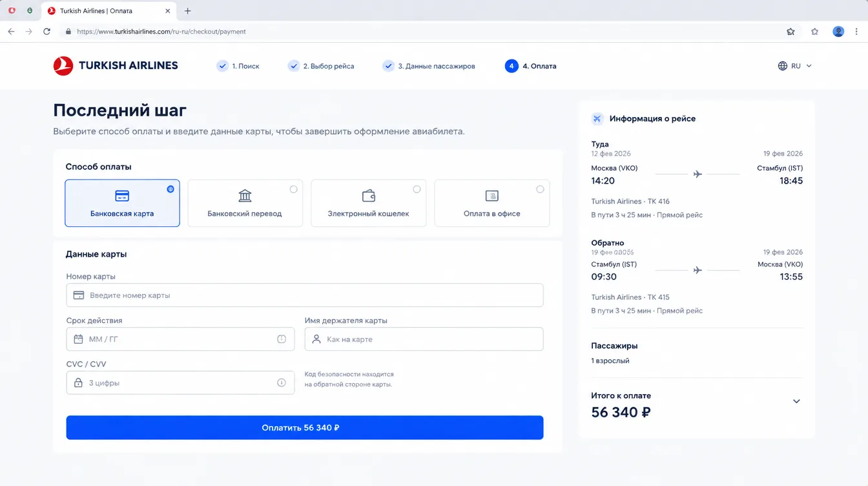
Task: Click the 13:55 arrival time
Action: click(x=791, y=277)
